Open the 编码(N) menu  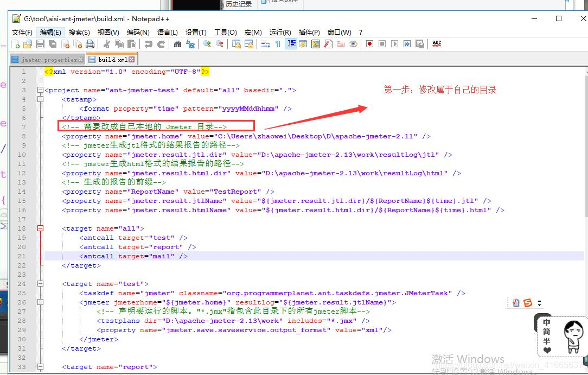[138, 32]
